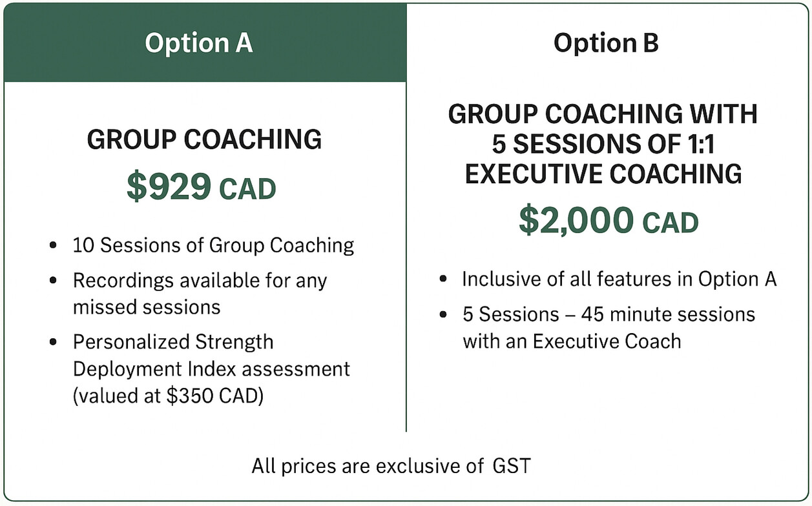The image size is (812, 506).
Task: Click bullet before 'Recordings available'
Action: [52, 281]
